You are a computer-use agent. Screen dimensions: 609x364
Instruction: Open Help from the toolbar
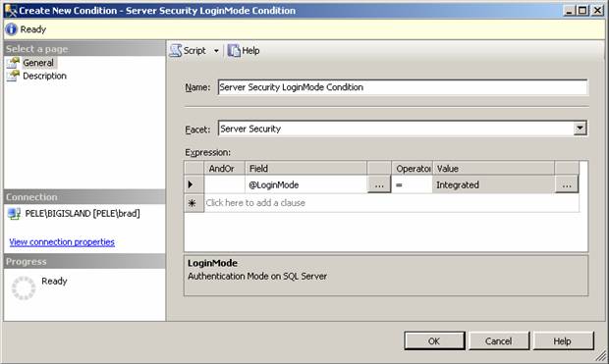(244, 50)
